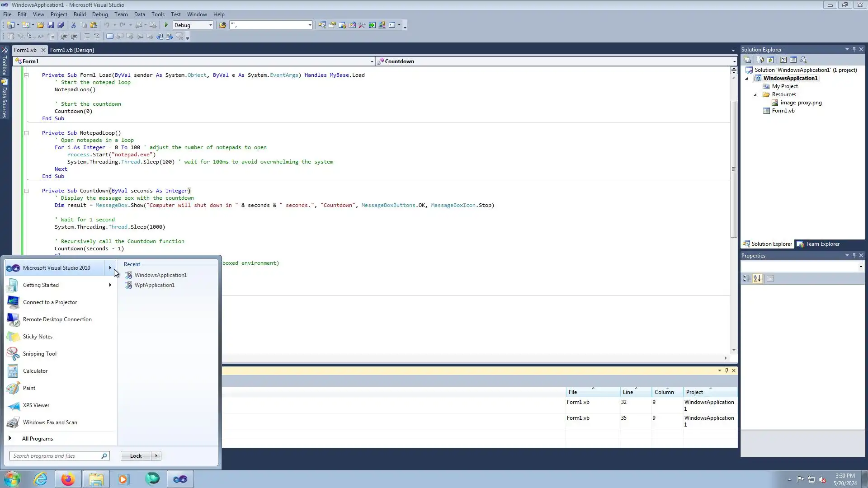This screenshot has width=868, height=488.
Task: Open Snipping Tool from Start menu
Action: pyautogui.click(x=40, y=354)
